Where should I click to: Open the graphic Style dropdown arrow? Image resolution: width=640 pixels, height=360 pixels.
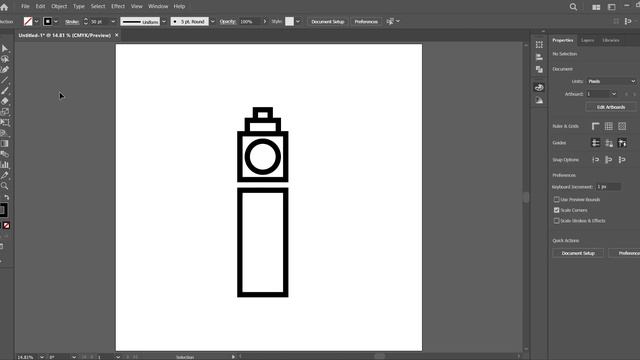[x=298, y=21]
